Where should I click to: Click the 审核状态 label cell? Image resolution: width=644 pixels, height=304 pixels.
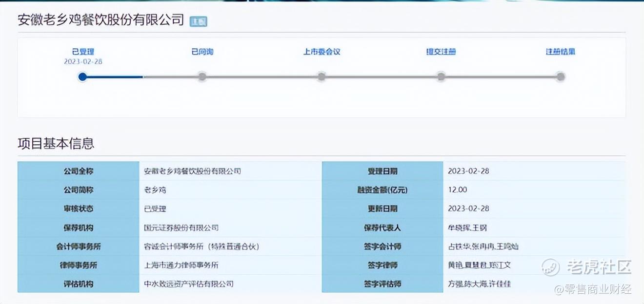pyautogui.click(x=79, y=209)
